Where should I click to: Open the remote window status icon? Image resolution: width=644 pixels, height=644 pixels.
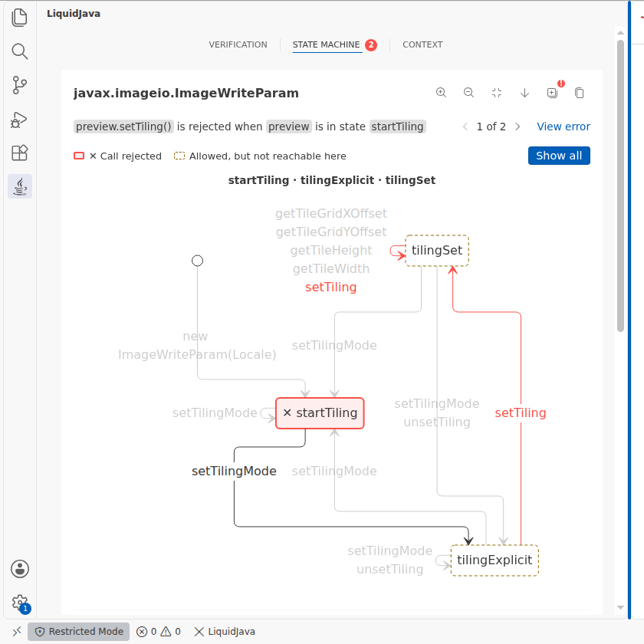16,631
